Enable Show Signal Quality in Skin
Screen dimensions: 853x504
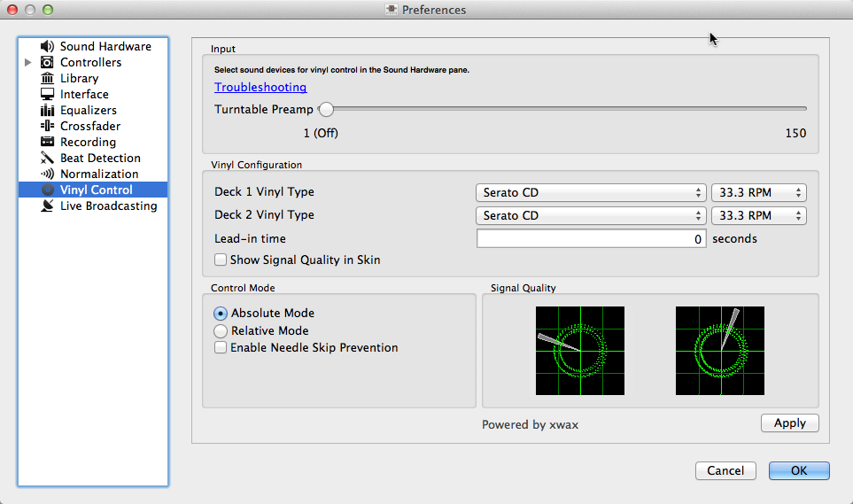pyautogui.click(x=221, y=260)
